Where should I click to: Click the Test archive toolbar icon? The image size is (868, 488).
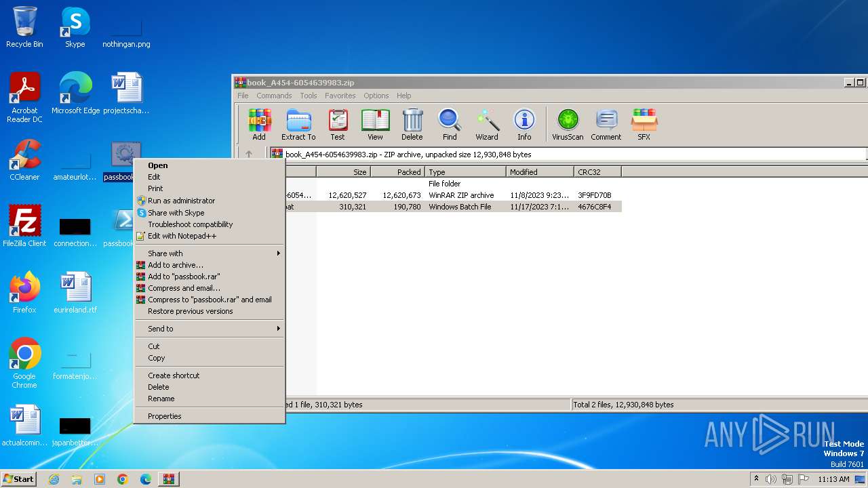tap(337, 125)
